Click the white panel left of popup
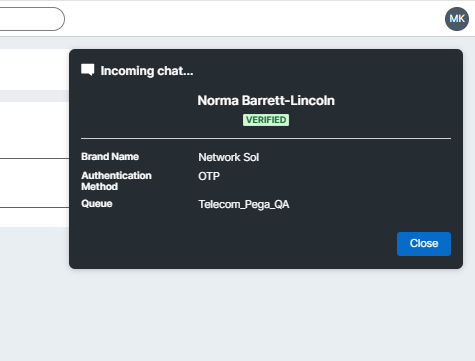The height and width of the screenshot is (361, 475). (34, 69)
